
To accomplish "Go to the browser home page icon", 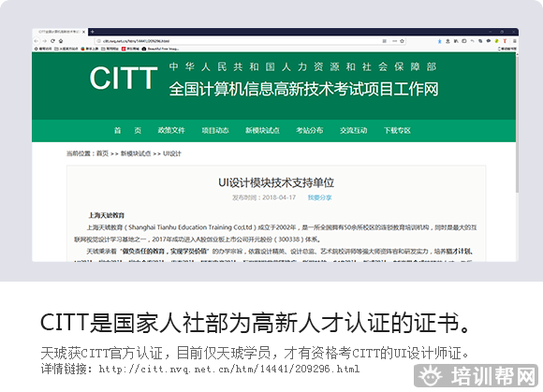I will [61, 41].
